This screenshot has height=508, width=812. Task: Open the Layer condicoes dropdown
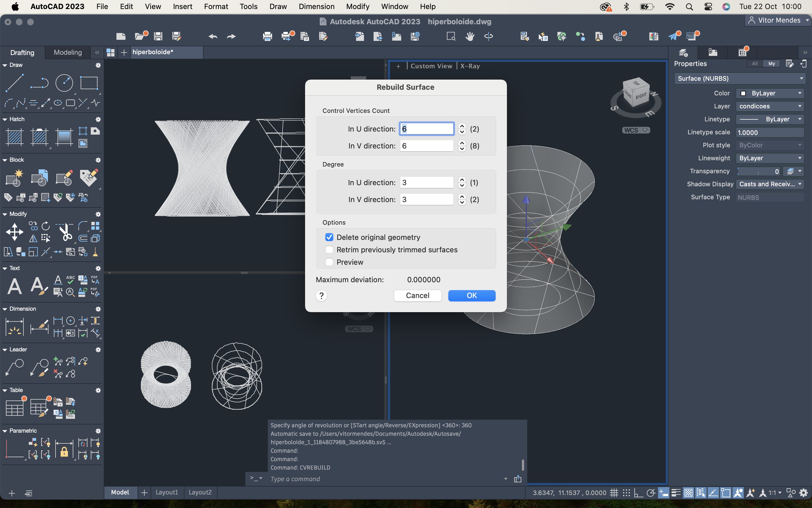pyautogui.click(x=770, y=106)
